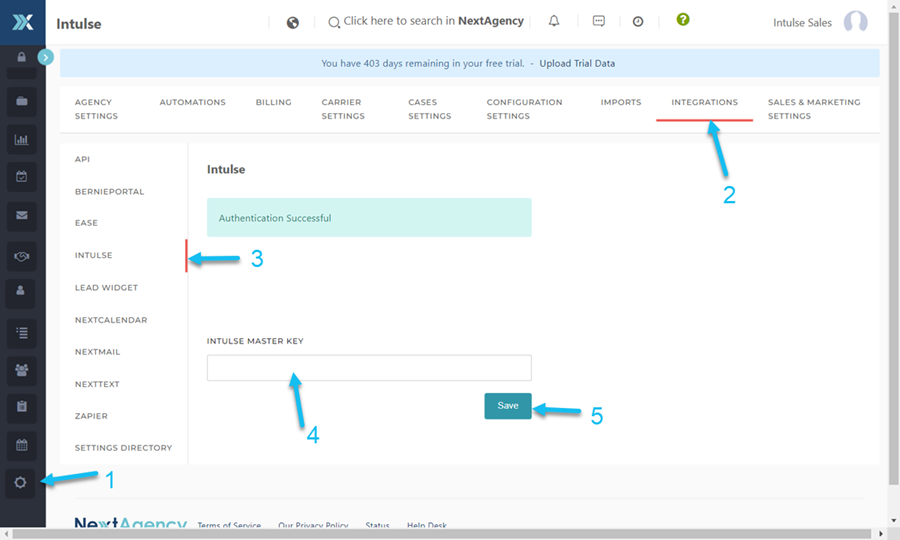Click the clock history icon
The height and width of the screenshot is (540, 900).
[638, 22]
